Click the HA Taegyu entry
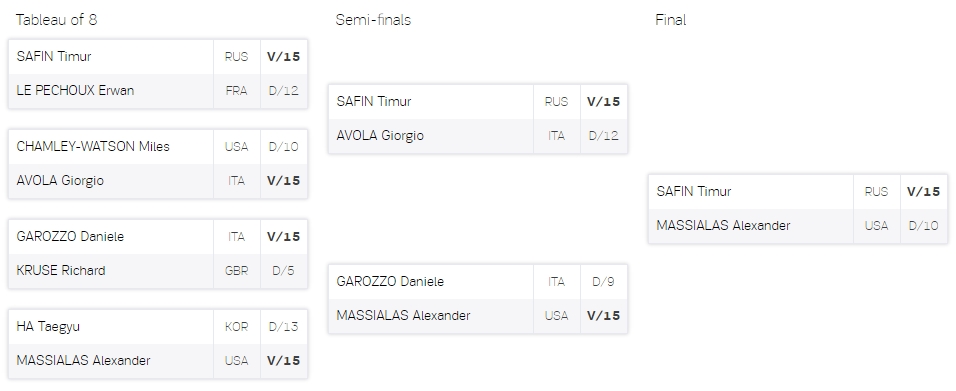The height and width of the screenshot is (391, 956). coord(158,327)
